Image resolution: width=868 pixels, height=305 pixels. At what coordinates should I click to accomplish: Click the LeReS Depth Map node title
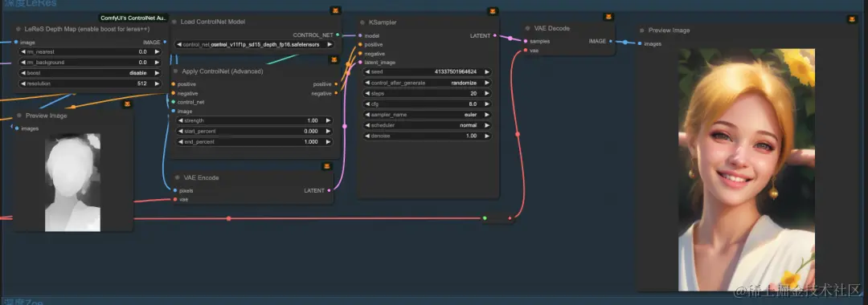coord(88,29)
